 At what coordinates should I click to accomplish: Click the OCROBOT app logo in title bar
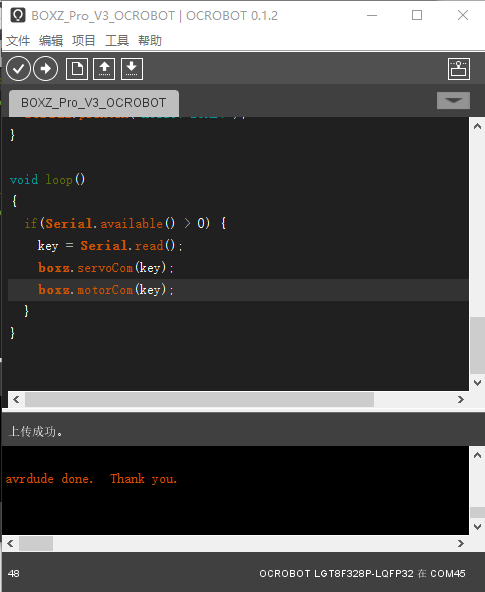(x=18, y=15)
